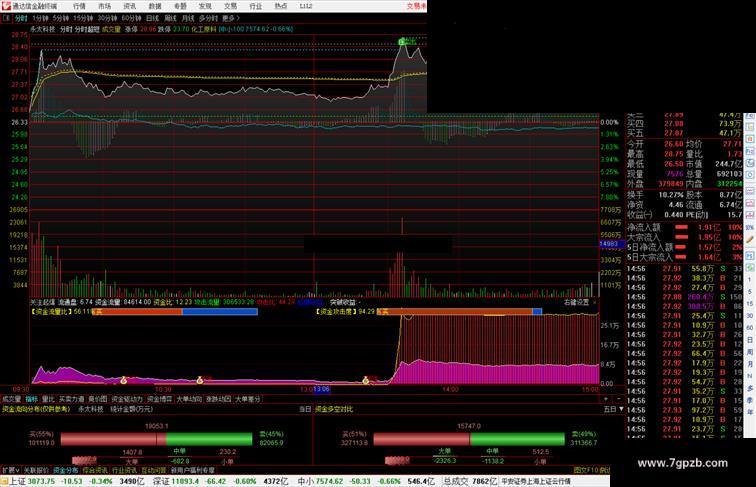Expand the 扩展 panel menu

pyautogui.click(x=11, y=470)
